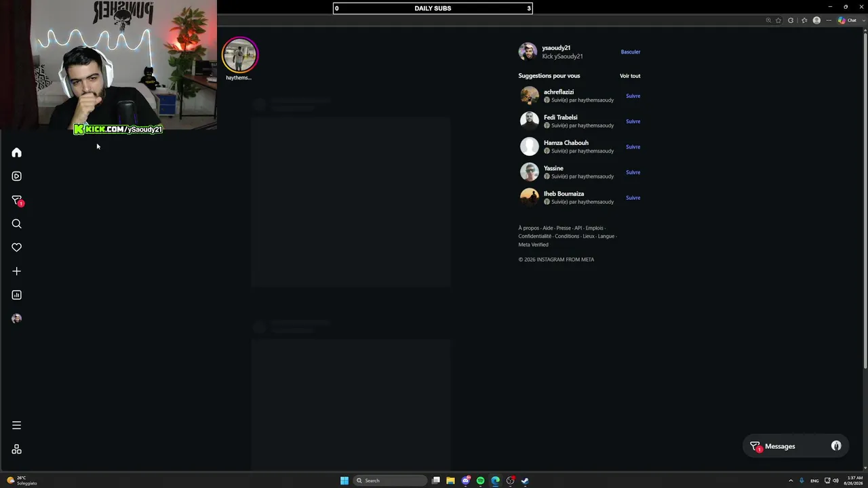Screen dimensions: 868x488
Task: Follow Fedi Trabelsi with Suivre
Action: click(633, 121)
